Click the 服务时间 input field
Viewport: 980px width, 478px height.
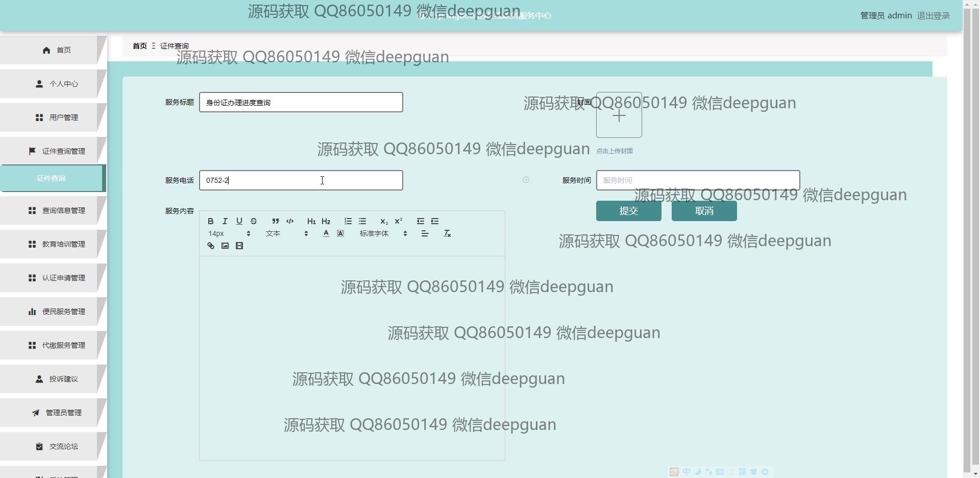(698, 180)
